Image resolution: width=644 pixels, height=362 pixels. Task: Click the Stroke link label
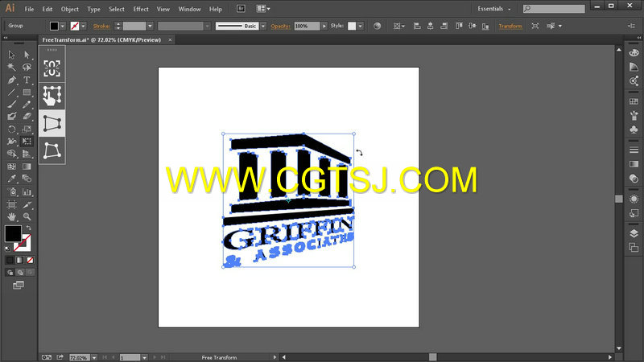click(101, 26)
